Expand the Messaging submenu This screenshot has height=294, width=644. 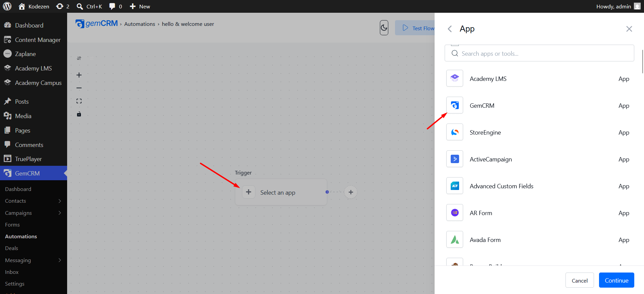pos(60,260)
